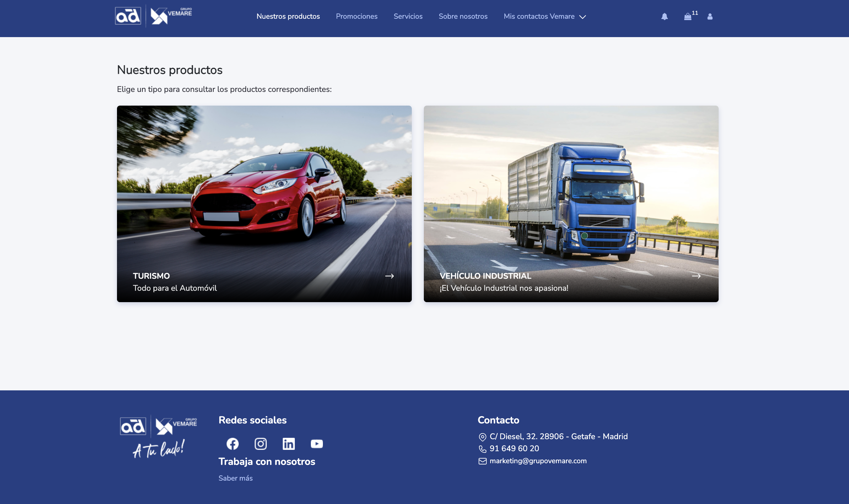Click the 91 649 60 20 phone number
849x504 pixels.
click(514, 449)
